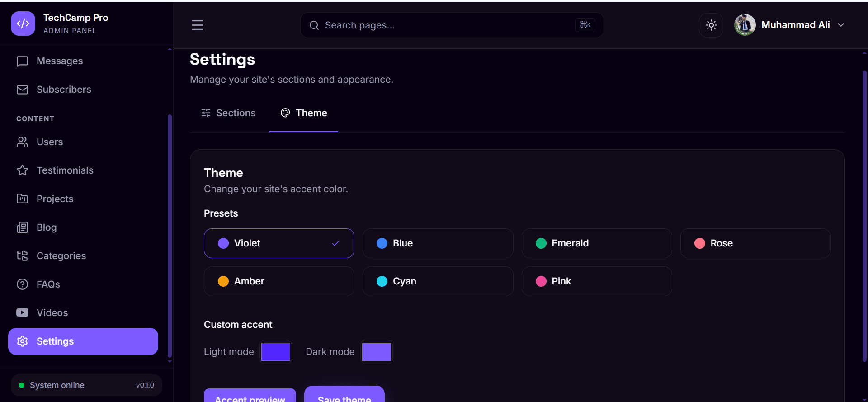Click Muhammad Ali's avatar picture
868x402 pixels.
[745, 25]
